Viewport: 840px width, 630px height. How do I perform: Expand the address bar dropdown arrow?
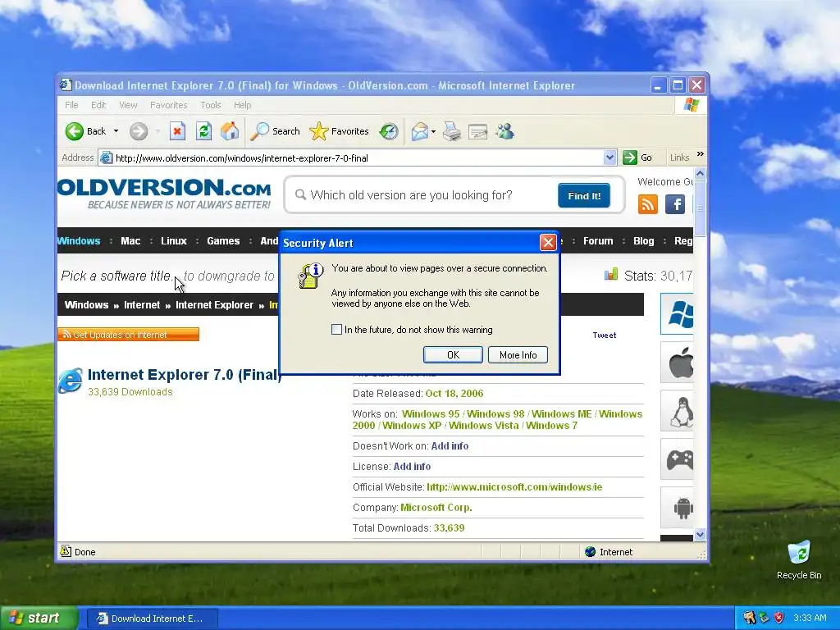pos(609,157)
